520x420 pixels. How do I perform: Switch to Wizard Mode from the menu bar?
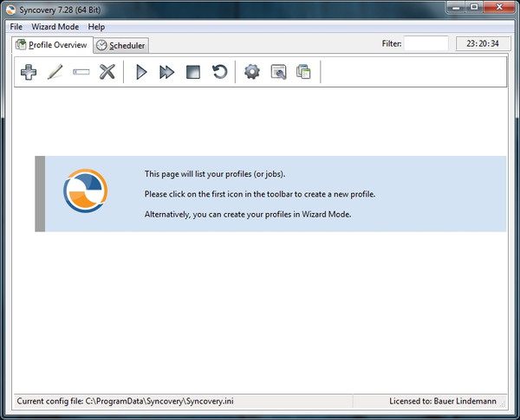coord(55,27)
